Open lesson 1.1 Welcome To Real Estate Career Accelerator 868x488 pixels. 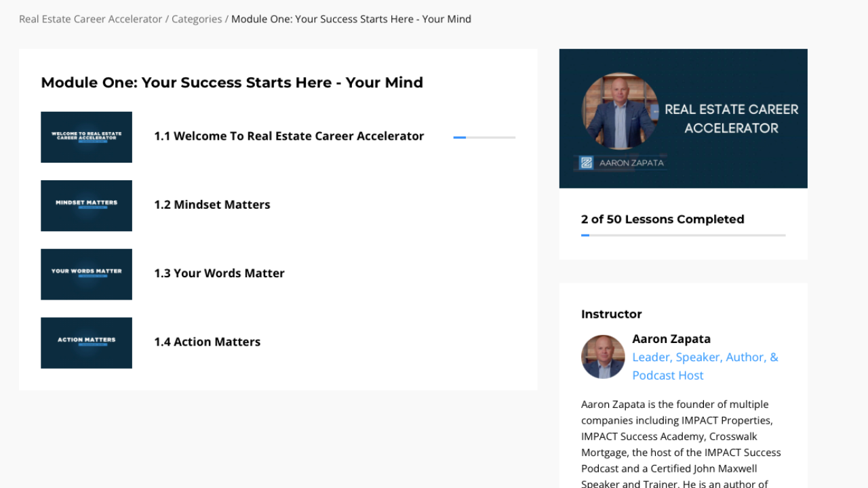point(289,136)
